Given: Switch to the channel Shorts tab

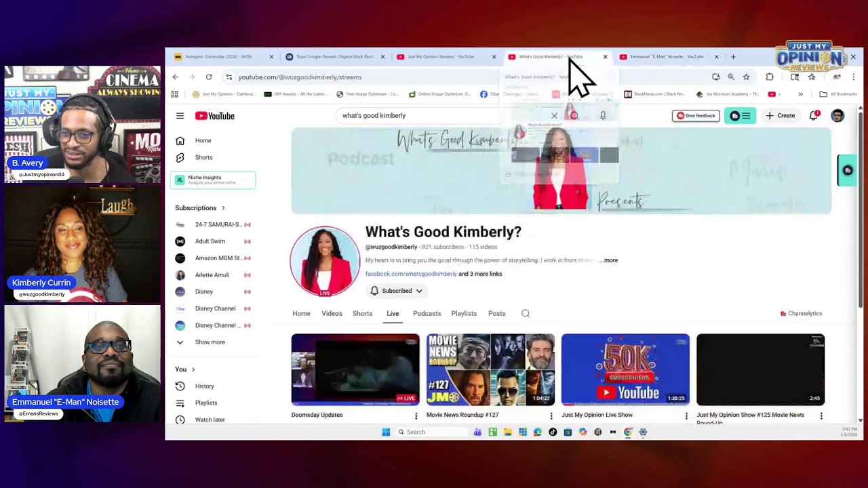Looking at the screenshot, I should [362, 314].
